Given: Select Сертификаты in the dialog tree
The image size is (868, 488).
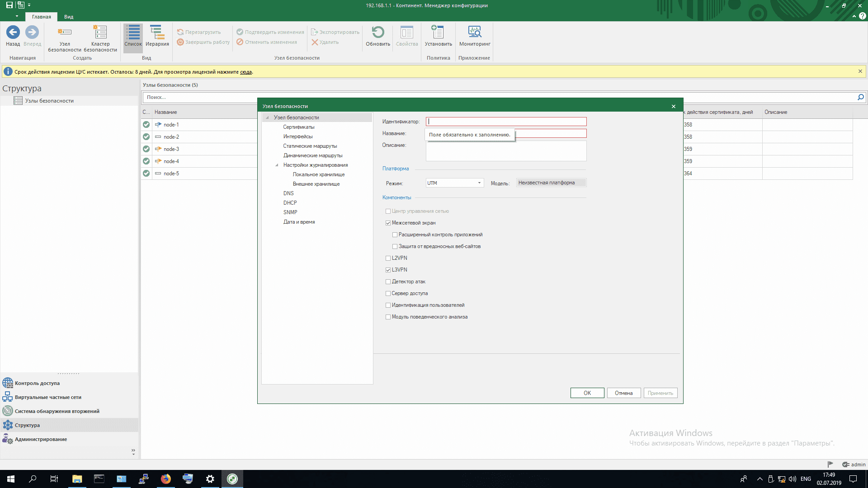Looking at the screenshot, I should (298, 127).
